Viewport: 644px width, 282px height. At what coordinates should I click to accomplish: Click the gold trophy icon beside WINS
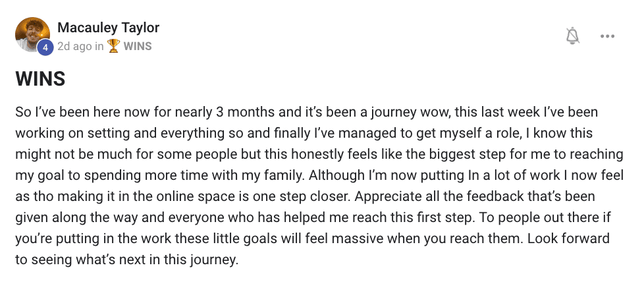tap(113, 46)
